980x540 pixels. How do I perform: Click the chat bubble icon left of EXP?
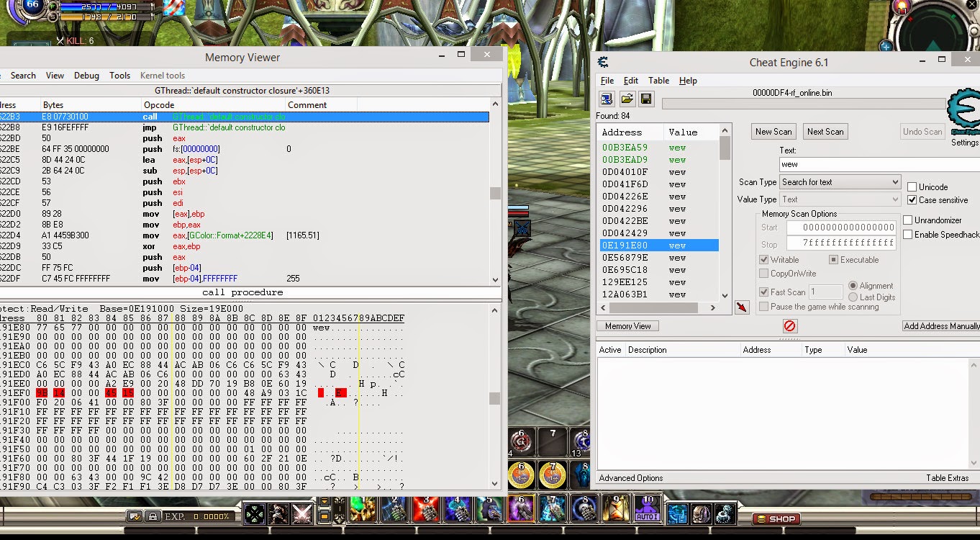tap(135, 516)
